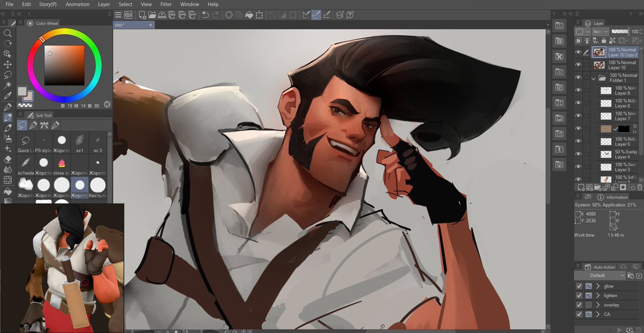The image size is (644, 333).
Task: Toggle visibility of Layer 4
Action: pyautogui.click(x=578, y=154)
